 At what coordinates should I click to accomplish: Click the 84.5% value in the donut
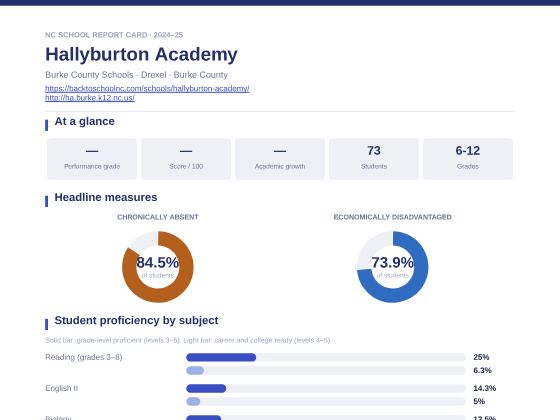[158, 262]
